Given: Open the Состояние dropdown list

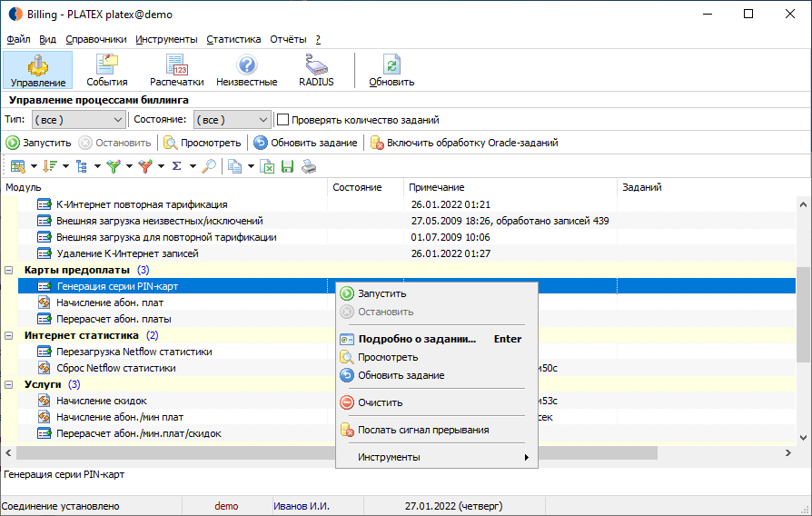Looking at the screenshot, I should pos(232,120).
